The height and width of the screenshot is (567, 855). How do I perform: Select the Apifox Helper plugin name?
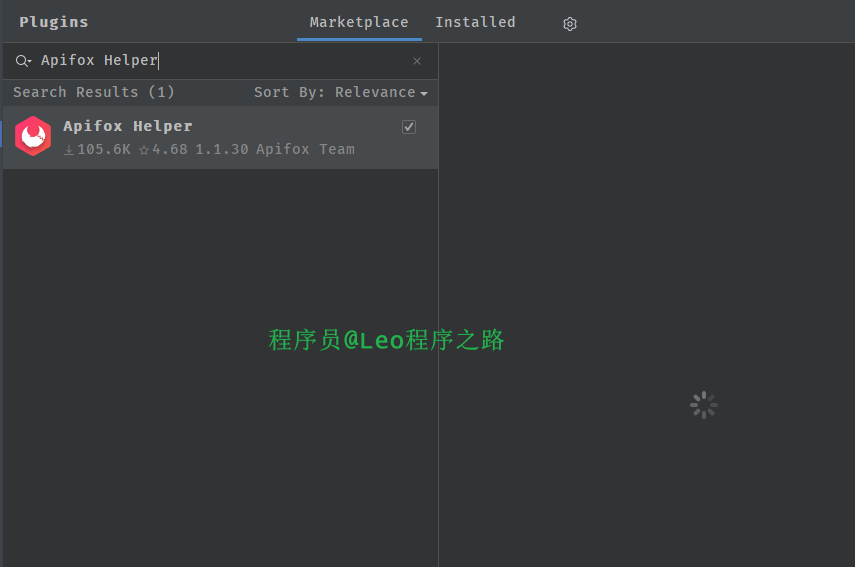128,126
